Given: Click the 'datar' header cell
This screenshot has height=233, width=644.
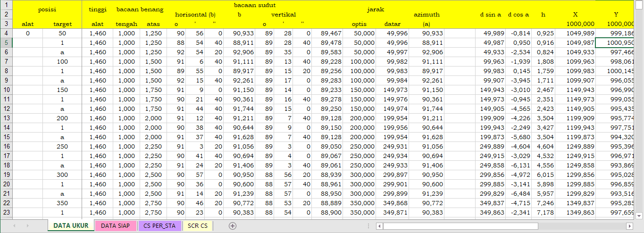Looking at the screenshot, I should (393, 24).
